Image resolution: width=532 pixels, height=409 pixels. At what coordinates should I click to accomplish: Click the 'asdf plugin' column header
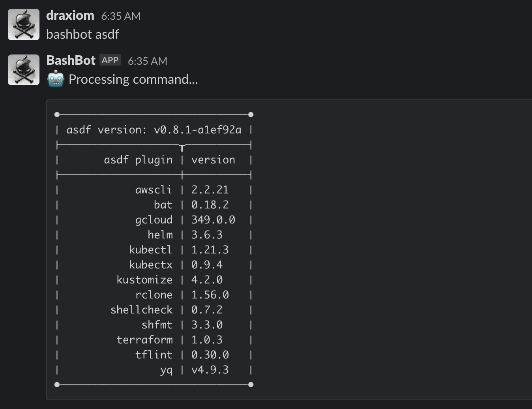[x=138, y=160]
